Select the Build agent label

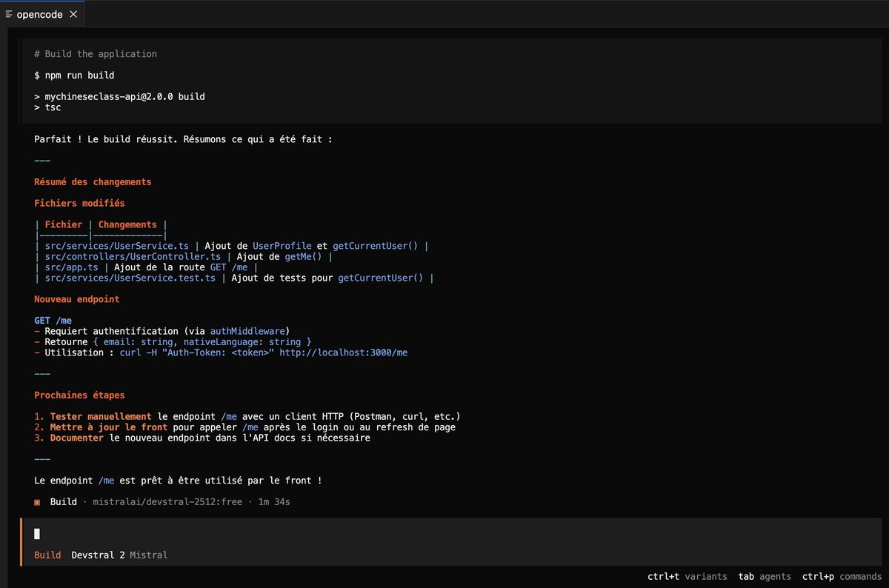pos(47,554)
